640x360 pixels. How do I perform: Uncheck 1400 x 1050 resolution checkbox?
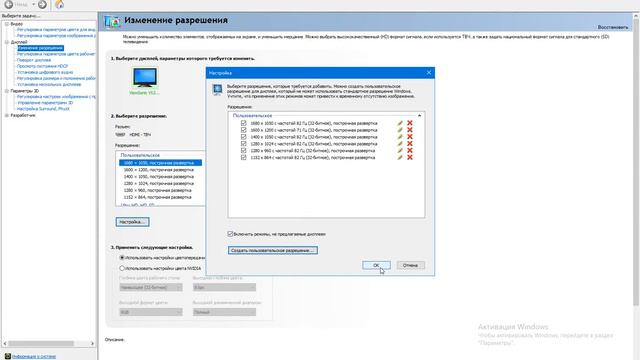click(244, 137)
